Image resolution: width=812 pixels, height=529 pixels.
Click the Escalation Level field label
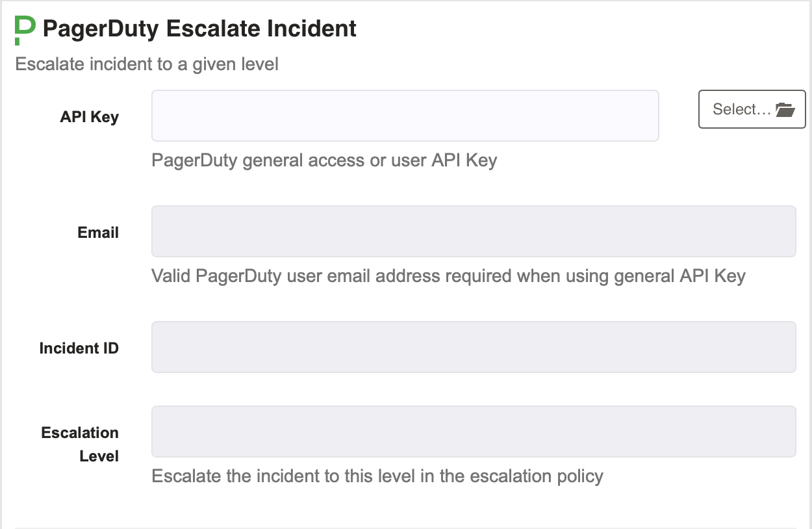pyautogui.click(x=80, y=445)
